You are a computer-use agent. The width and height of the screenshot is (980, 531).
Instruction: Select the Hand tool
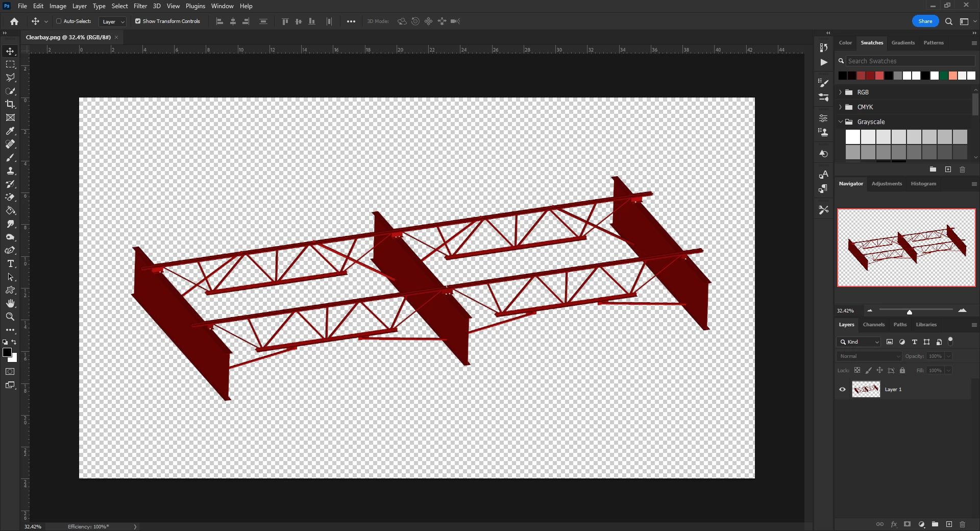(x=10, y=303)
